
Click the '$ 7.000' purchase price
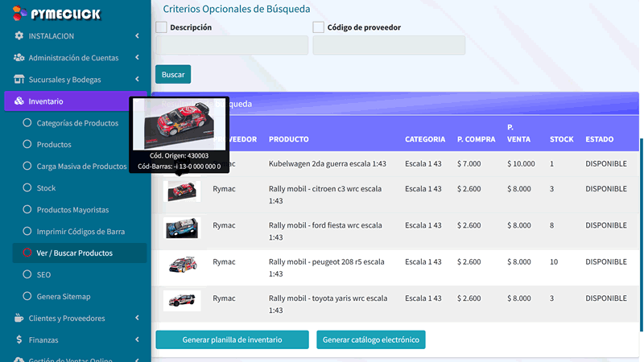469,164
